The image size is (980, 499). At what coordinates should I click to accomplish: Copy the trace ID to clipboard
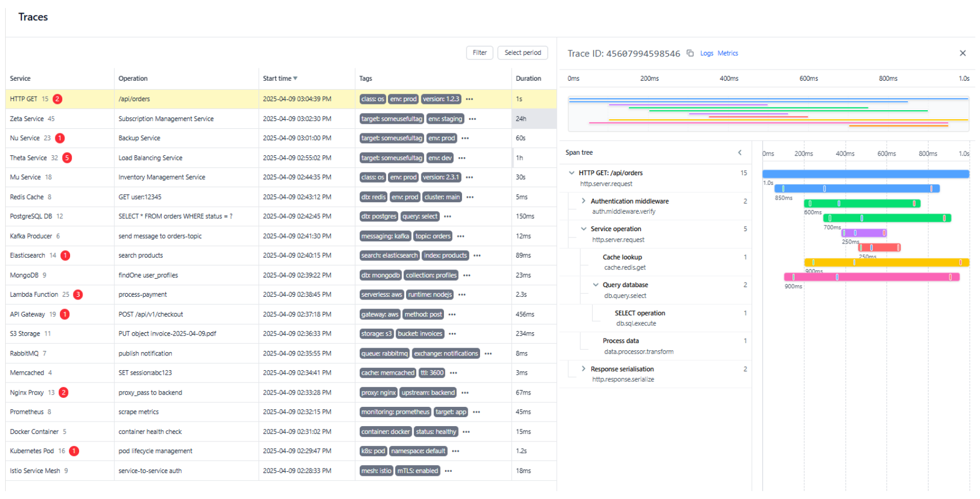point(690,53)
